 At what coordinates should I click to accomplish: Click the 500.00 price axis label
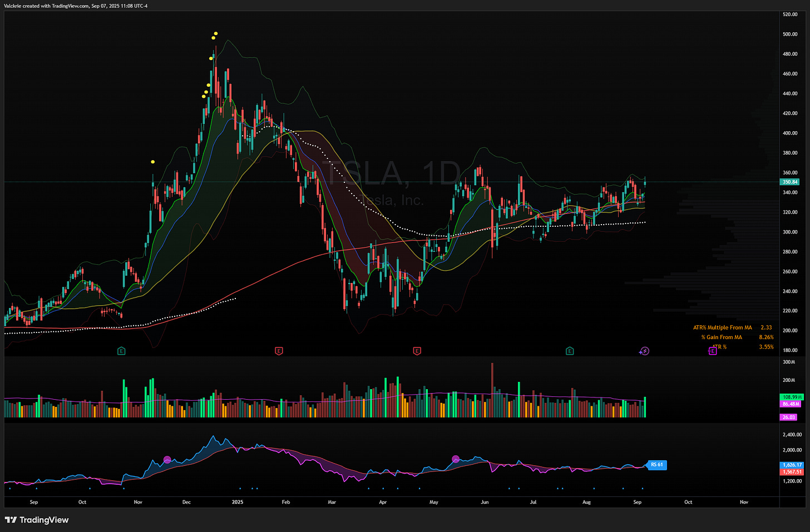tap(790, 34)
